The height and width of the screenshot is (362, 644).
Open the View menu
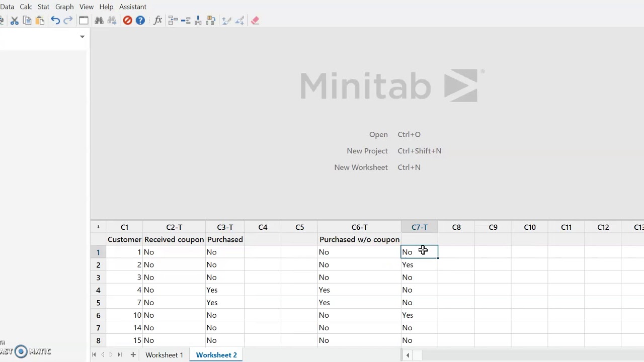(87, 7)
